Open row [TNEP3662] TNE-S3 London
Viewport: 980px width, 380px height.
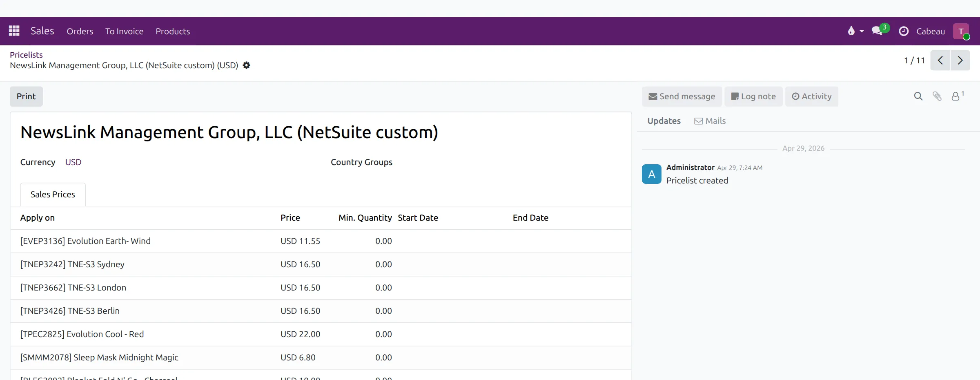(321, 288)
